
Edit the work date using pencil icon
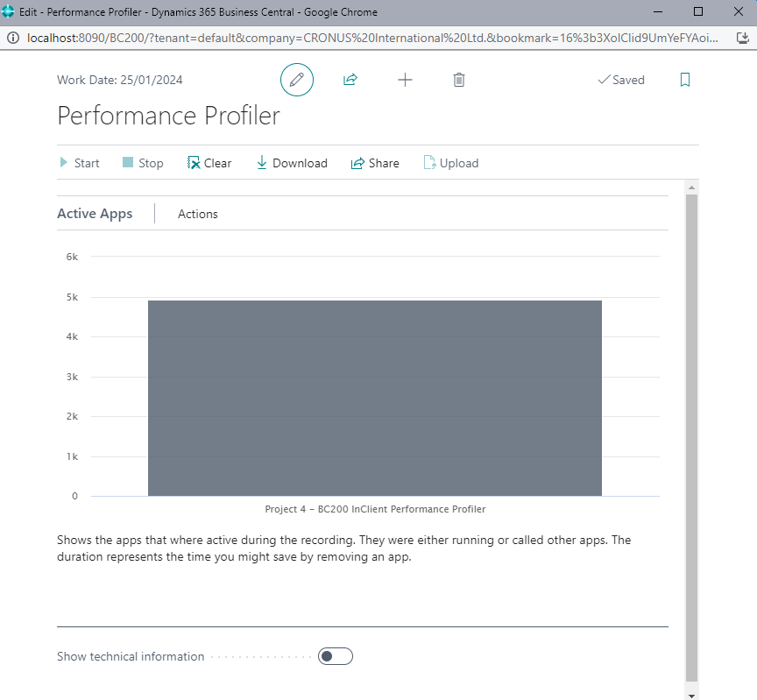(296, 79)
